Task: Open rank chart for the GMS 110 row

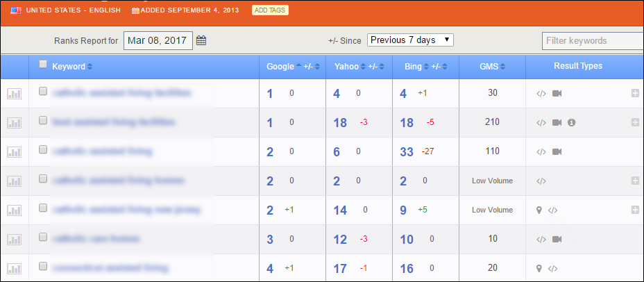Action: click(x=15, y=152)
